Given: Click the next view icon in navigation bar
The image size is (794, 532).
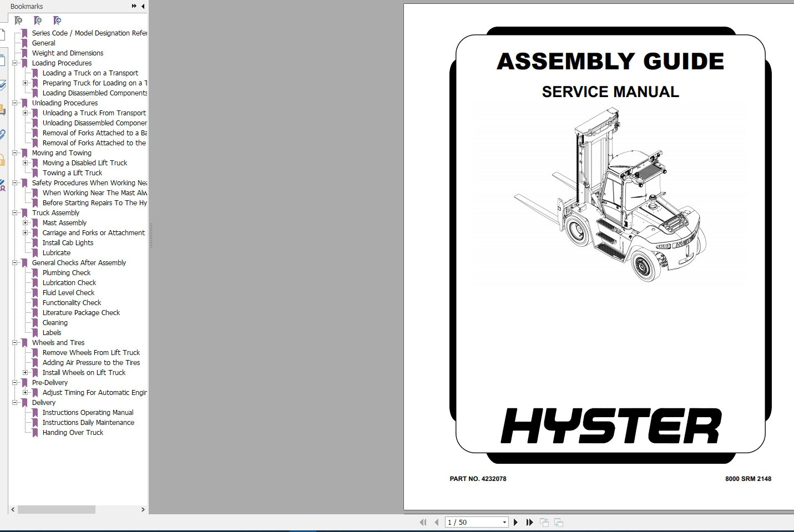Looking at the screenshot, I should click(x=559, y=522).
